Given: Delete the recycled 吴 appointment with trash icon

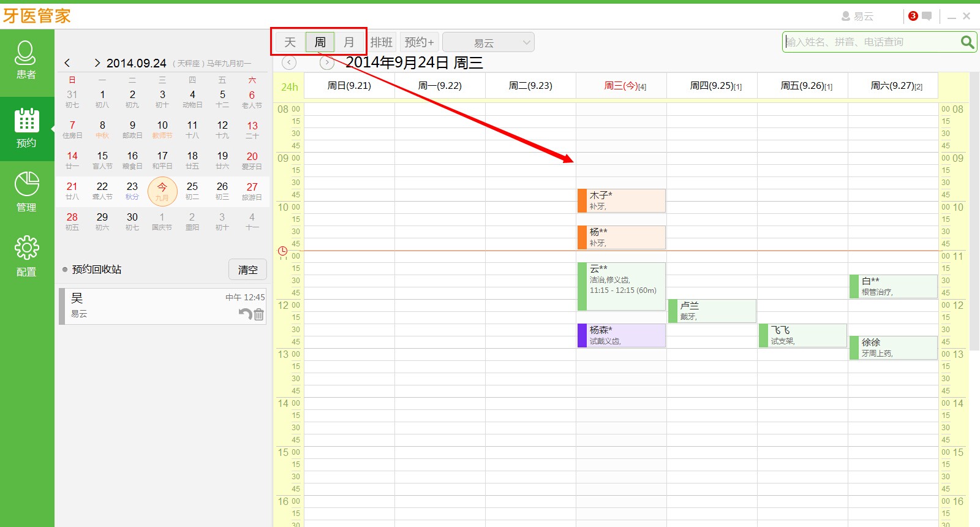Looking at the screenshot, I should click(259, 314).
